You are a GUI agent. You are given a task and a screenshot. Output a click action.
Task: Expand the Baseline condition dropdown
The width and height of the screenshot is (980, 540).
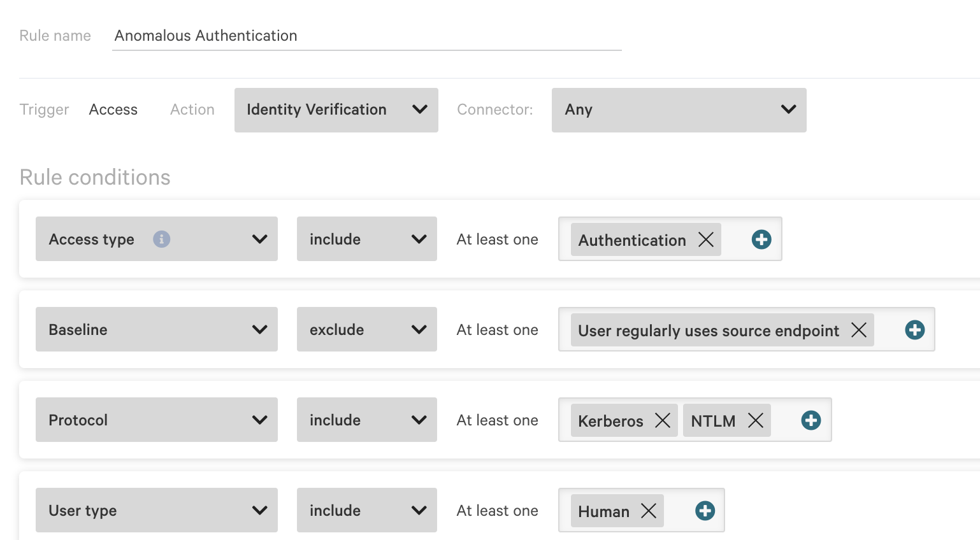click(x=156, y=329)
